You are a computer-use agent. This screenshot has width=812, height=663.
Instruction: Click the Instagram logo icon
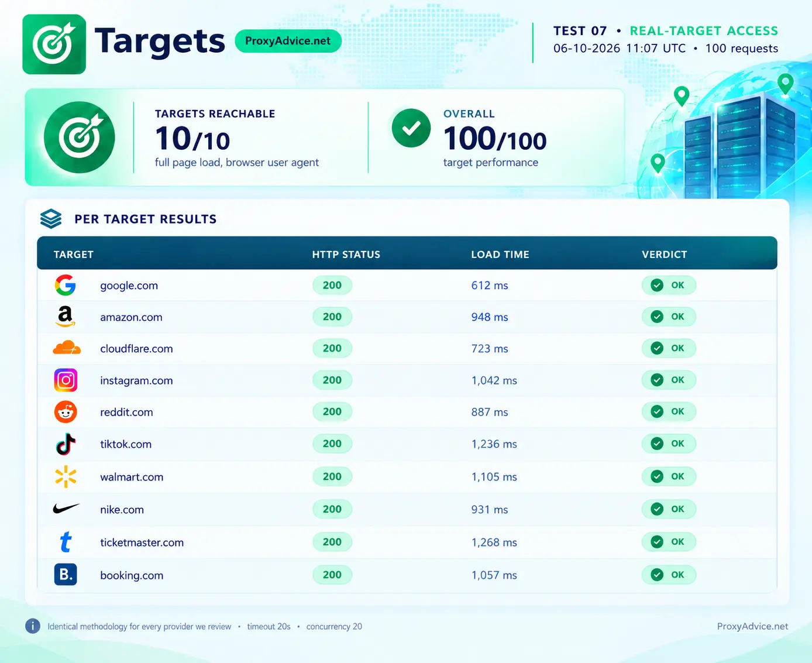click(66, 380)
